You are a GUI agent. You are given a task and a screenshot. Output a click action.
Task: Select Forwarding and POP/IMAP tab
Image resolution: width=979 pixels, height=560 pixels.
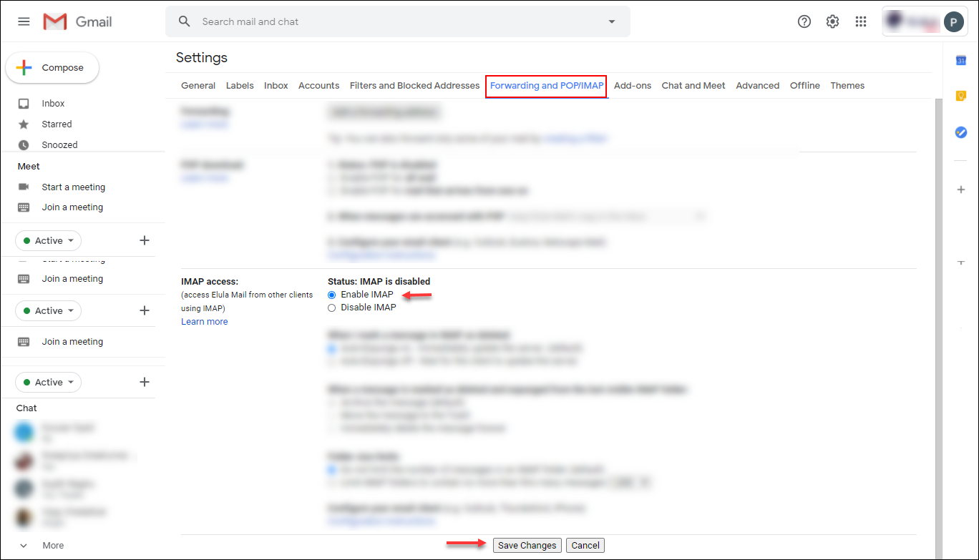(547, 86)
